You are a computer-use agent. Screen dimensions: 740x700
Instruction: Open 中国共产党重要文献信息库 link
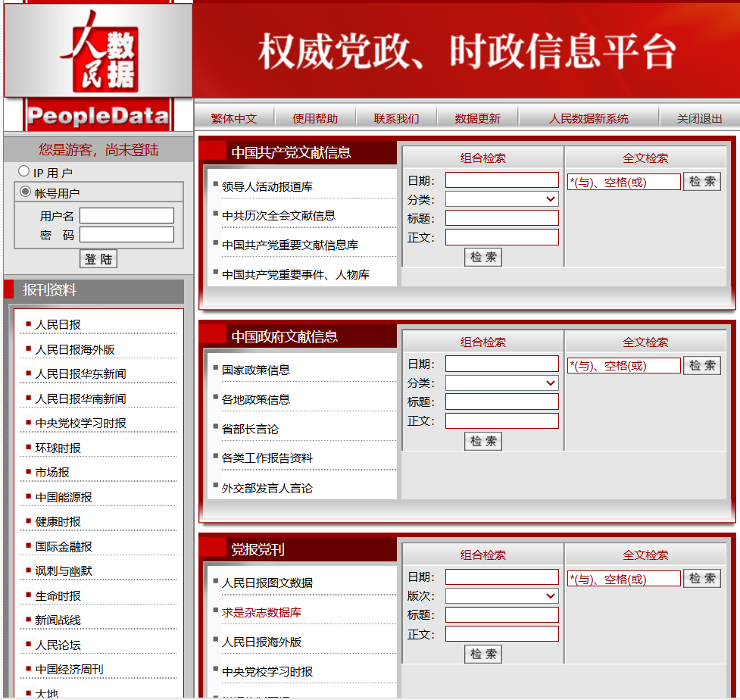tap(290, 245)
